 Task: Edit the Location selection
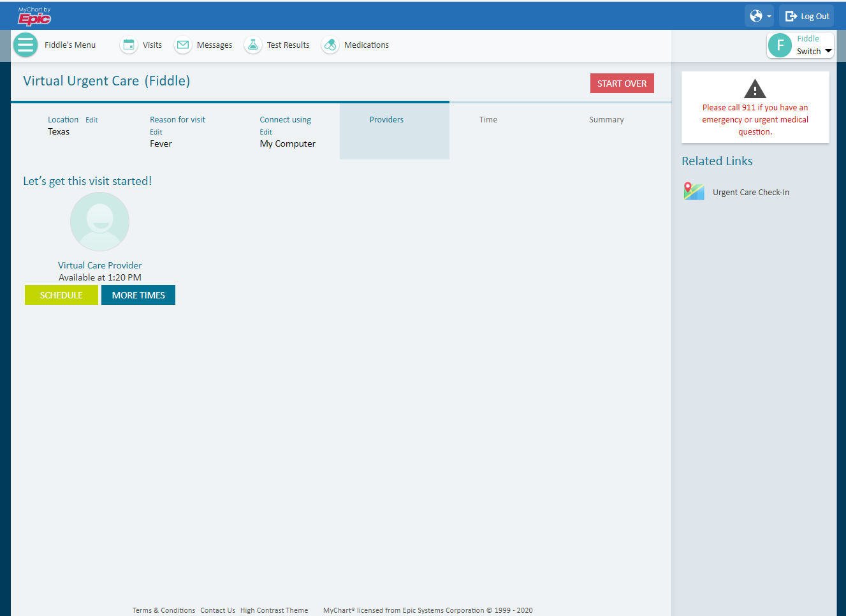point(92,120)
